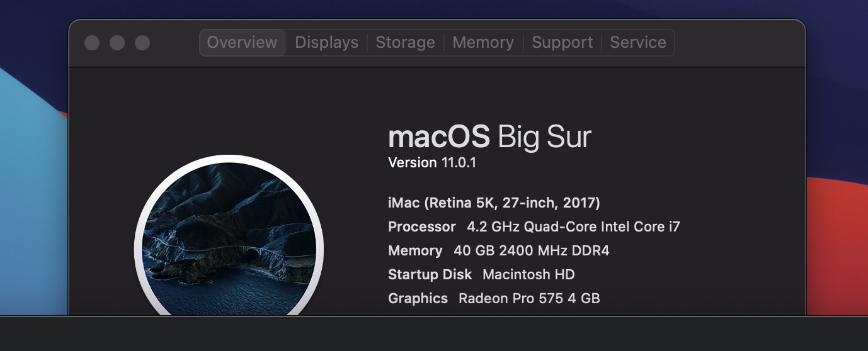Click the Graphics label
This screenshot has width=868, height=351.
(x=418, y=298)
